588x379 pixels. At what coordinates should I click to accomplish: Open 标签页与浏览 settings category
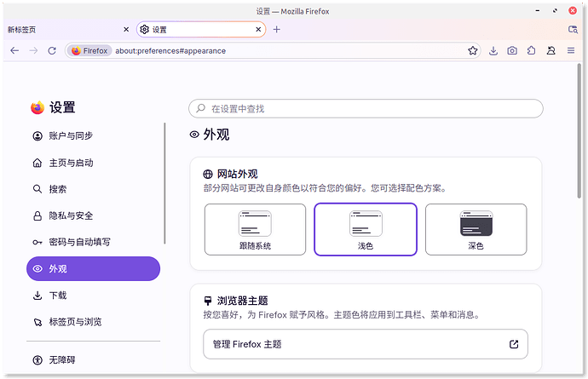[93, 322]
